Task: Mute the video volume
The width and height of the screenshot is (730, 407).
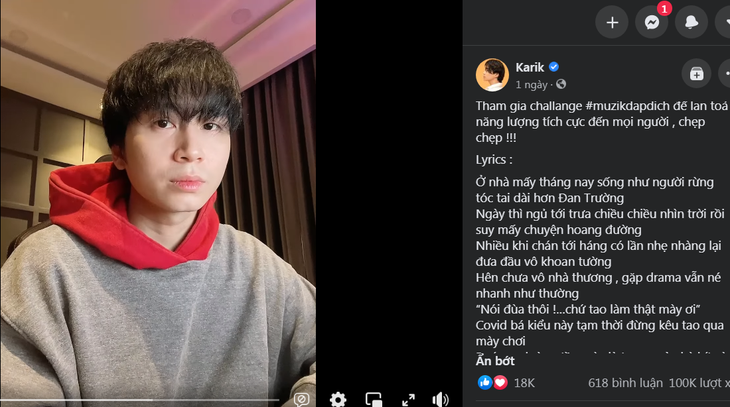Action: (x=440, y=399)
